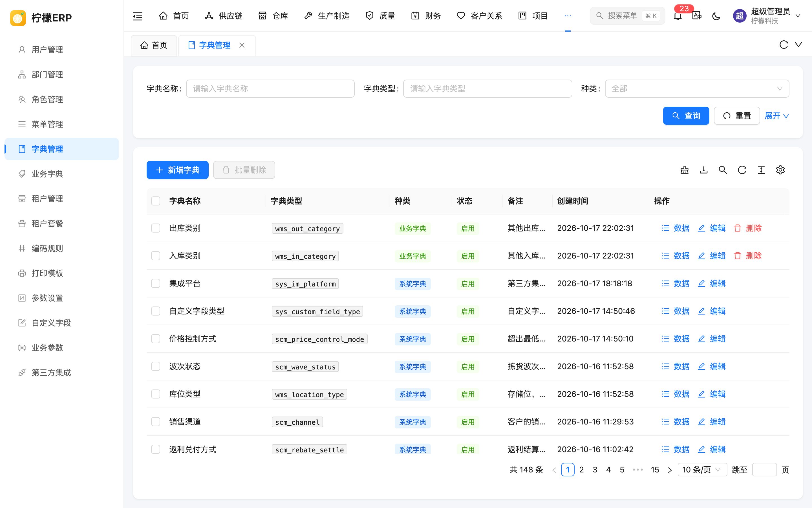Toggle table search magnifier icon
Viewport: 812px width, 508px height.
[x=723, y=170]
